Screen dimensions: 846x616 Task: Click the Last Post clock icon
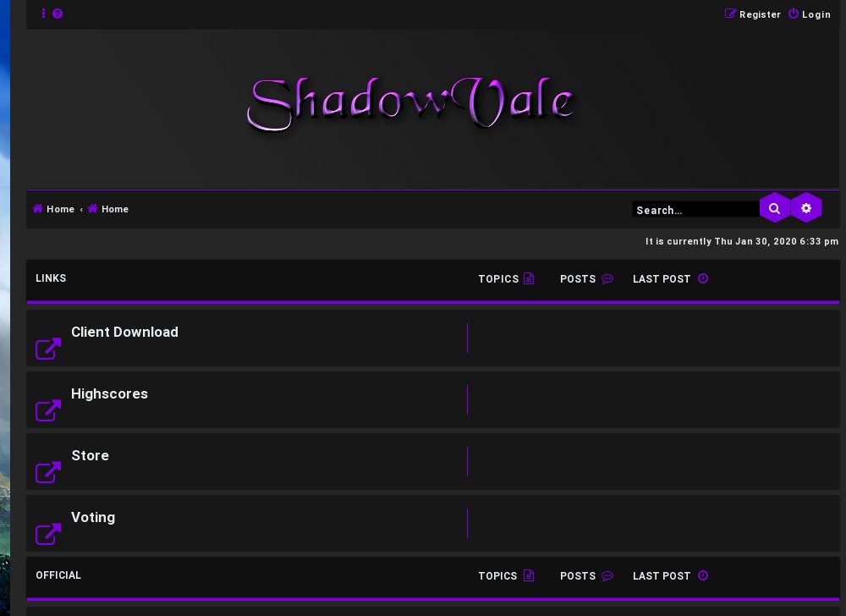[x=702, y=278]
